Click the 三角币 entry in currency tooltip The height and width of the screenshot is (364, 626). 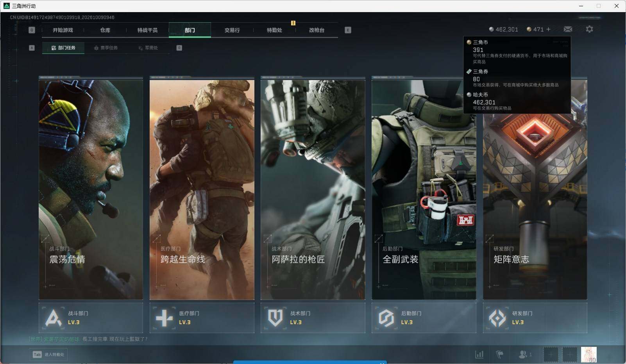(x=517, y=52)
